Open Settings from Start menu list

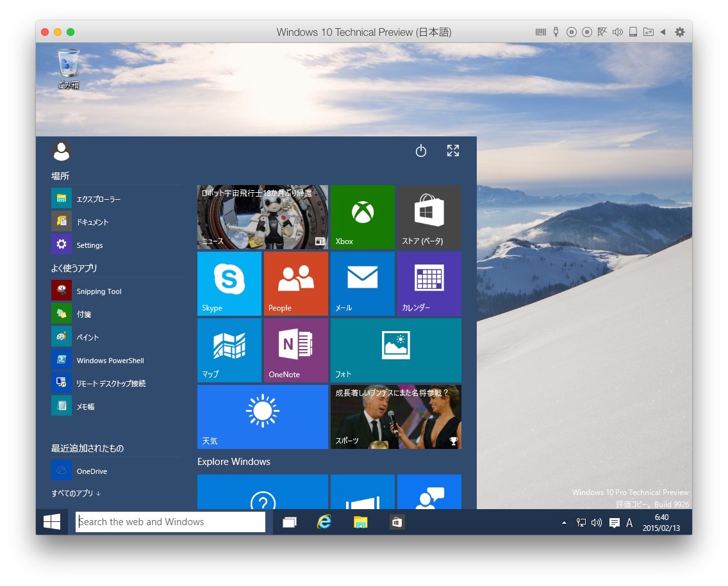tap(116, 245)
